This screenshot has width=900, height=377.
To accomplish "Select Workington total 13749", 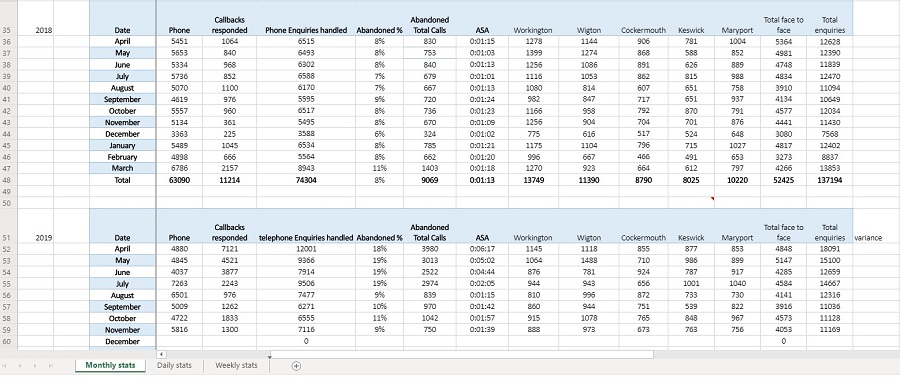I will (533, 180).
